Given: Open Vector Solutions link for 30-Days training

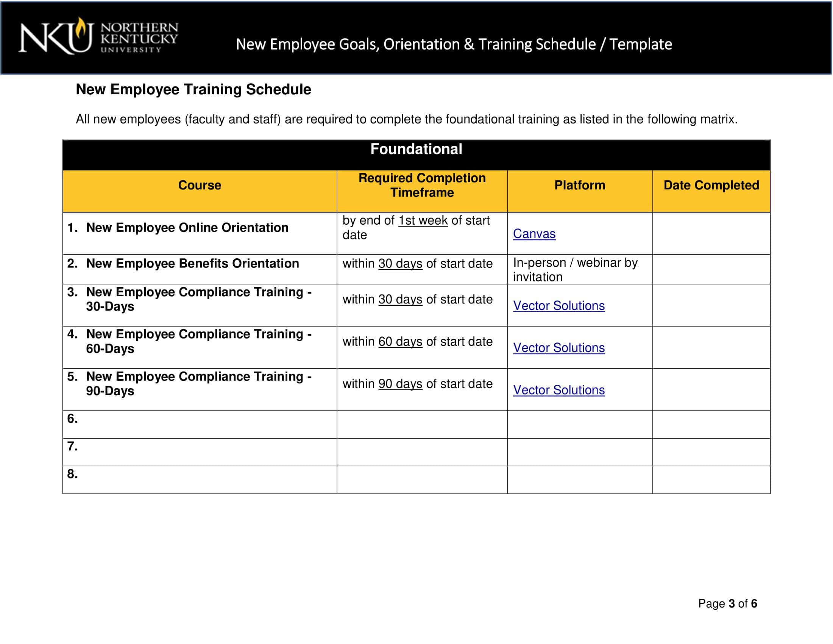Looking at the screenshot, I should (558, 306).
